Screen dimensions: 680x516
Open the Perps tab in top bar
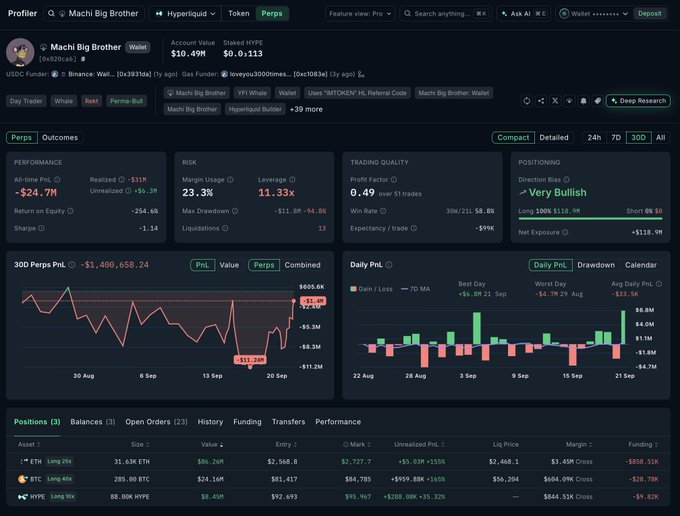pos(272,14)
